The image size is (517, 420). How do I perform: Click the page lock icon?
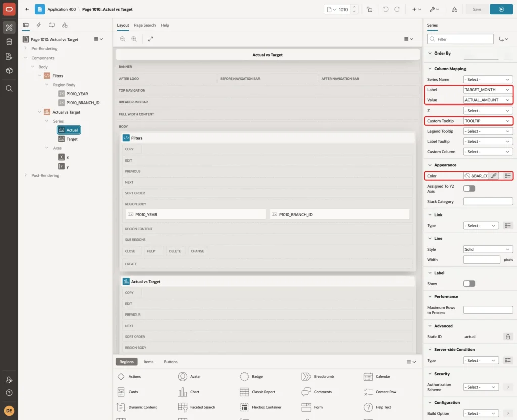(369, 9)
